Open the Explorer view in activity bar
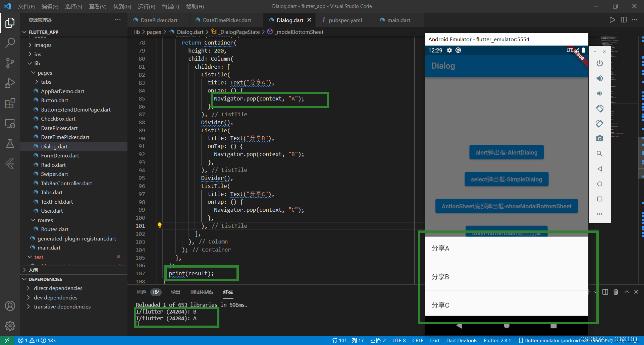Image resolution: width=644 pixels, height=345 pixels. pyautogui.click(x=10, y=22)
